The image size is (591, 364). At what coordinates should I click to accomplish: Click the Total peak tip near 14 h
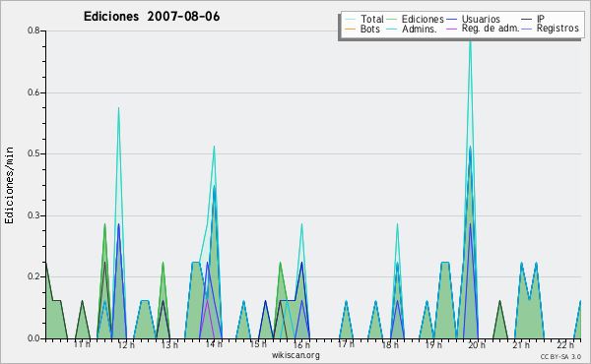pyautogui.click(x=214, y=148)
